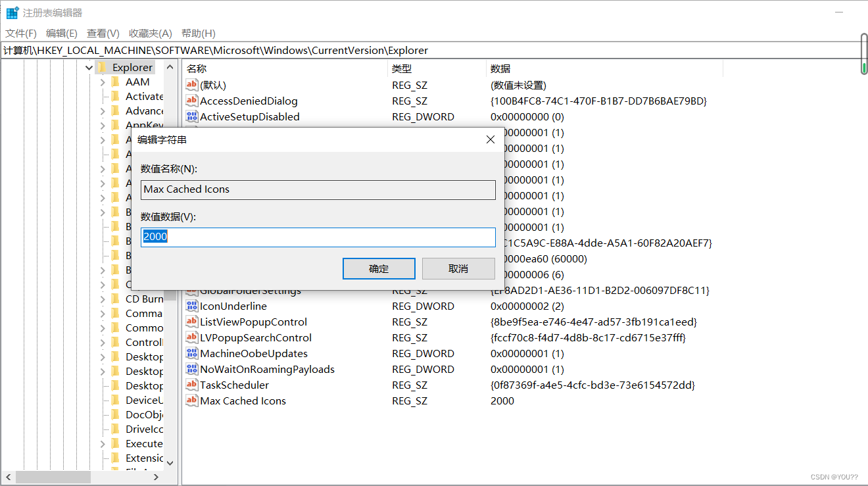Click the 2000 data cell in the list
Screen dimensions: 868x486
tap(502, 401)
